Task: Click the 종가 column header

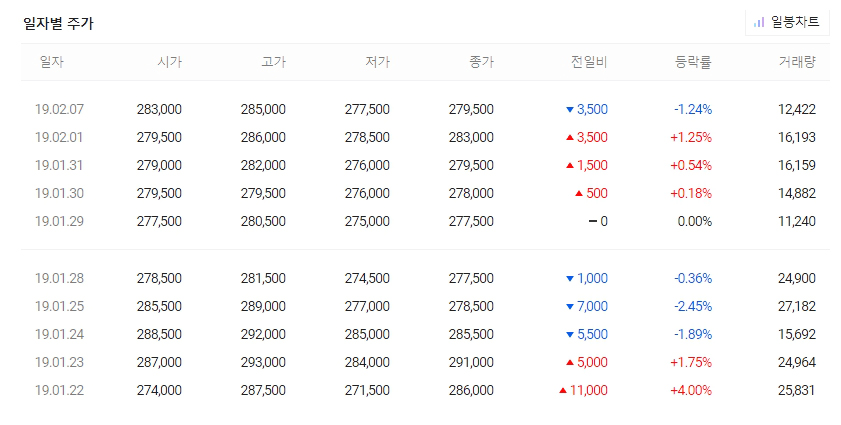Action: pos(482,62)
